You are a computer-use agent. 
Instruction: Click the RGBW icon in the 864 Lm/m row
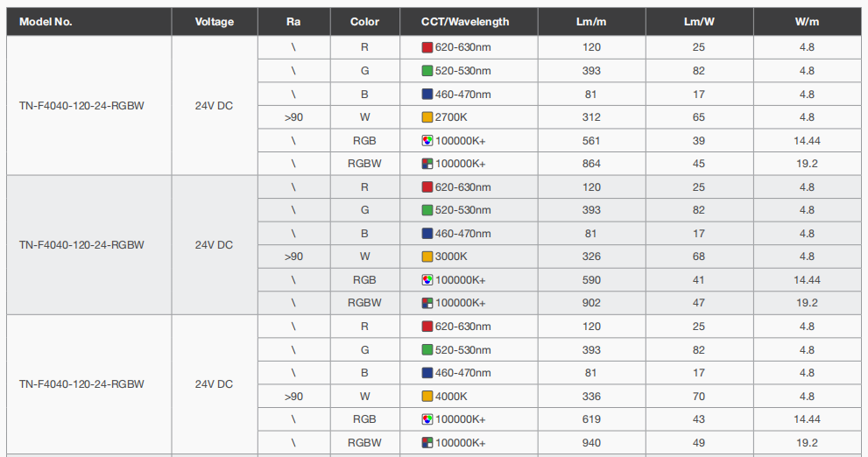(427, 164)
